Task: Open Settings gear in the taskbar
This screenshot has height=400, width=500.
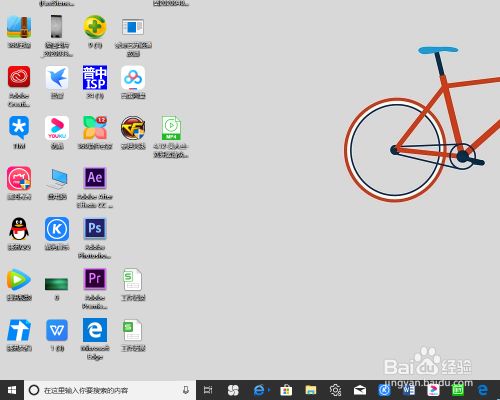Action: pyautogui.click(x=335, y=390)
